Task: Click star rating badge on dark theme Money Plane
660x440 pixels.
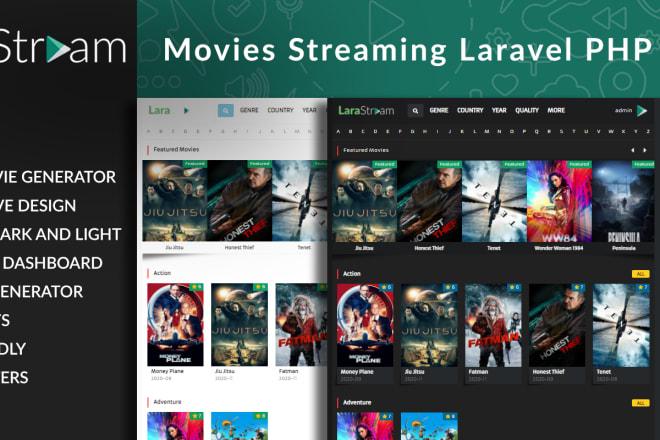Action: click(x=386, y=287)
